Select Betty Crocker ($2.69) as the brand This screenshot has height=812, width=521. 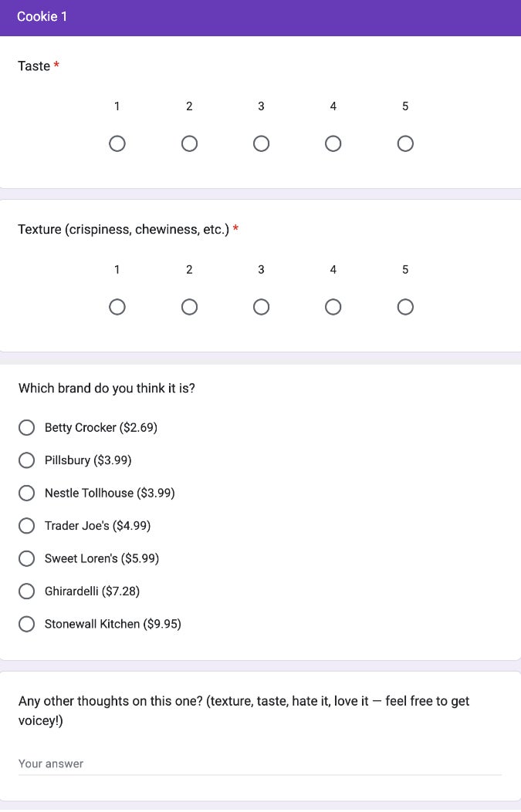pyautogui.click(x=27, y=427)
